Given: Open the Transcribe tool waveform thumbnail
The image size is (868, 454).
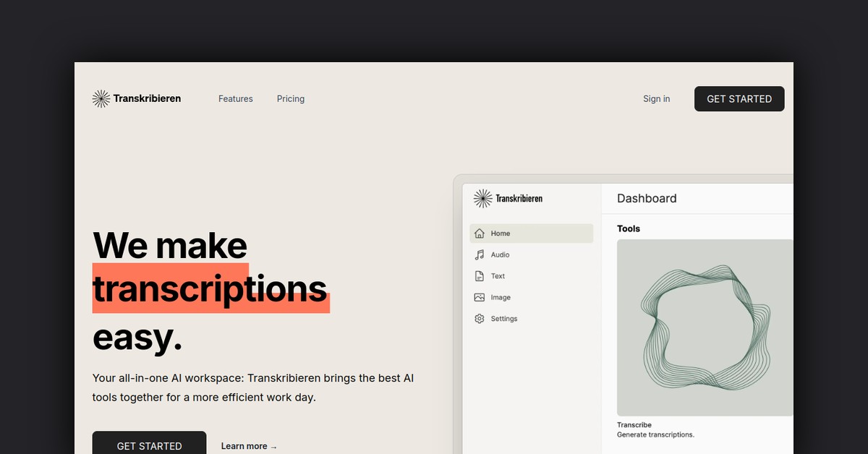Looking at the screenshot, I should 705,327.
